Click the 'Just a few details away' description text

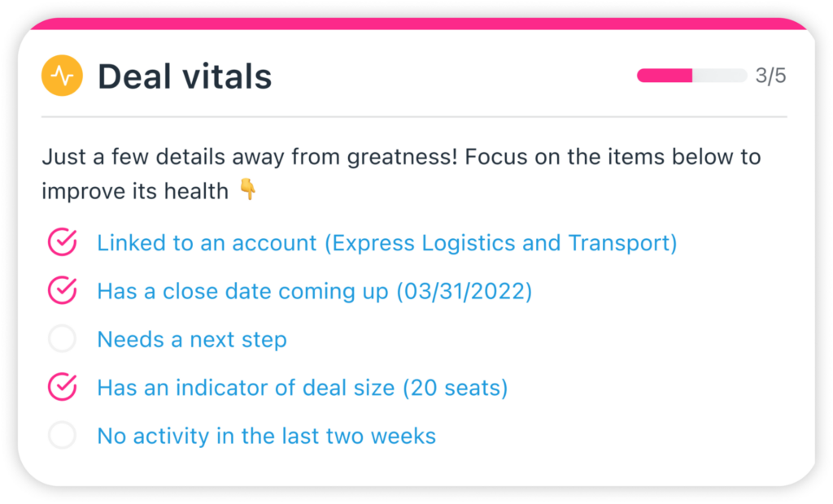click(x=401, y=157)
